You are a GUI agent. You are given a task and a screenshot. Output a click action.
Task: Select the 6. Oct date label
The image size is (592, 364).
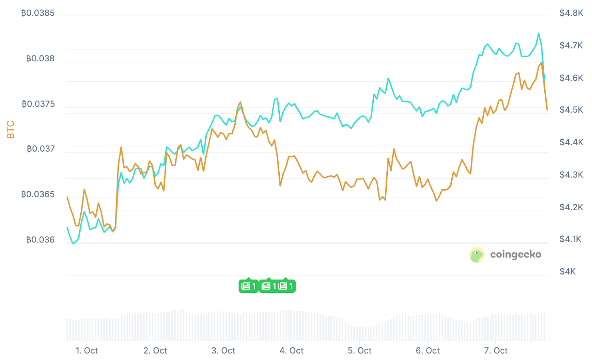(x=428, y=350)
